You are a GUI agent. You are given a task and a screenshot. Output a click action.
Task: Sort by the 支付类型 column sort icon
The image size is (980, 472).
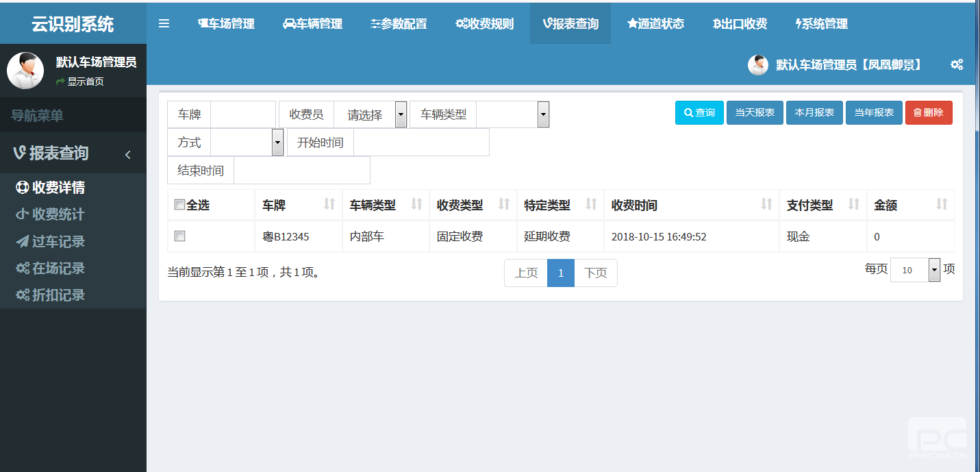click(x=854, y=203)
